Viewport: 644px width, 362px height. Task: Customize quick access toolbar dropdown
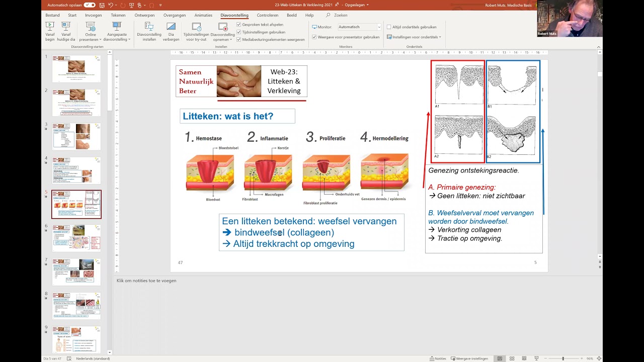click(x=160, y=5)
